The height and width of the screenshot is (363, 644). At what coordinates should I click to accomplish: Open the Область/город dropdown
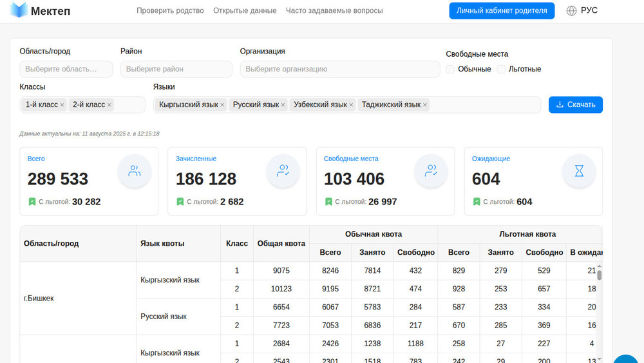pos(66,69)
